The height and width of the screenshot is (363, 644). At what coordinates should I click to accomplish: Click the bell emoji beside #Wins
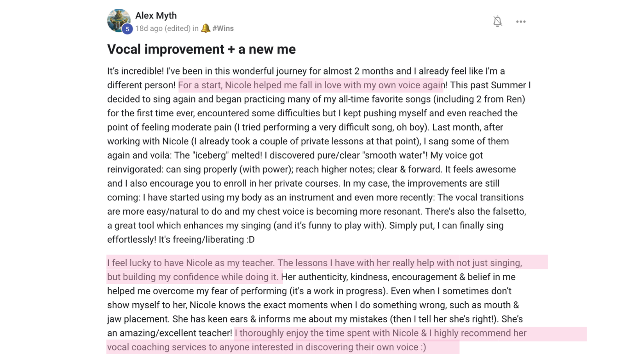[x=206, y=28]
